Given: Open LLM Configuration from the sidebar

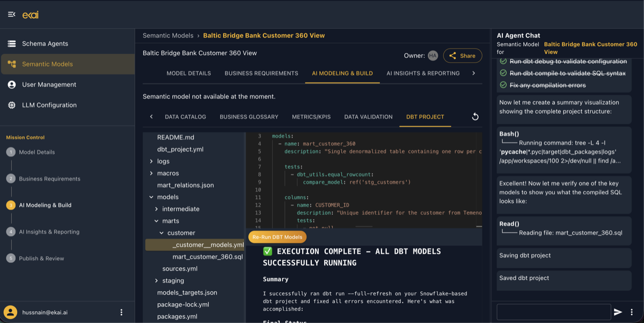Looking at the screenshot, I should click(x=67, y=105).
